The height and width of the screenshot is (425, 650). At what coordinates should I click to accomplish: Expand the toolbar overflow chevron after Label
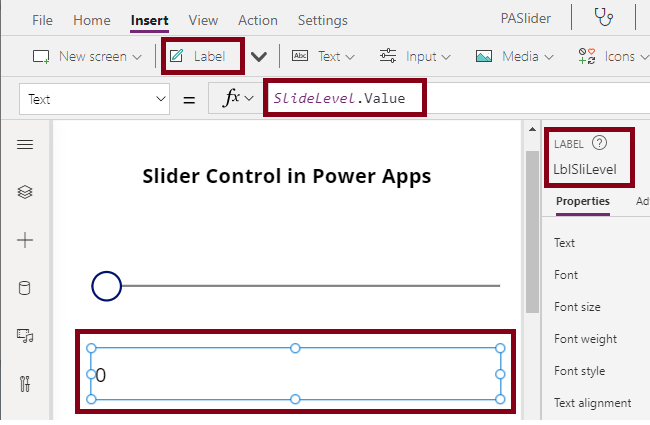pos(259,56)
